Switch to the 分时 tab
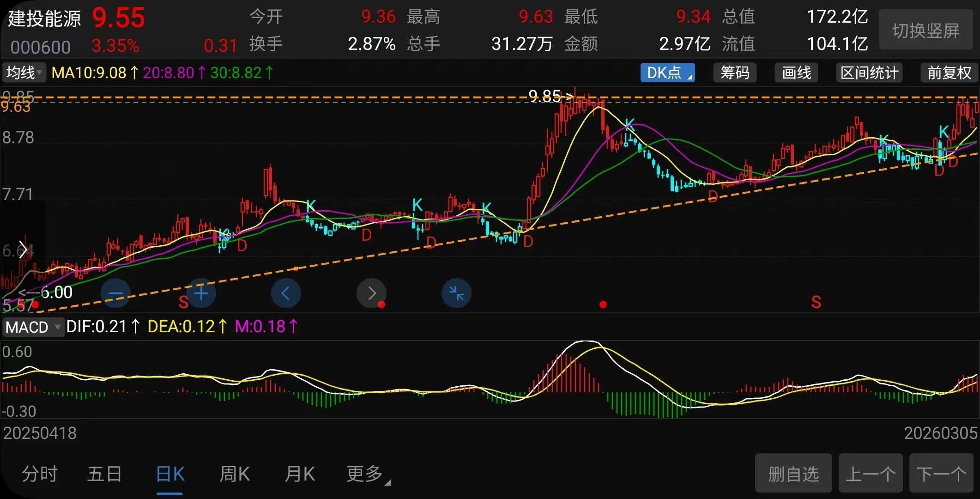This screenshot has height=499, width=980. [40, 474]
